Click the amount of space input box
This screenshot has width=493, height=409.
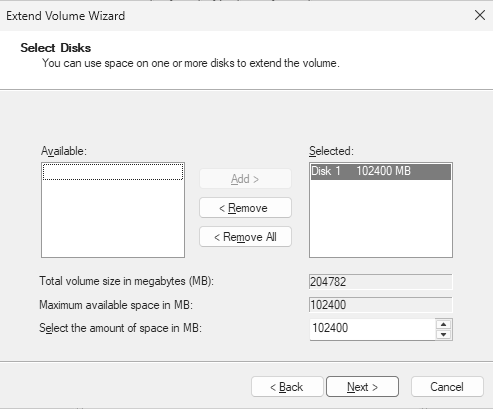pyautogui.click(x=372, y=329)
